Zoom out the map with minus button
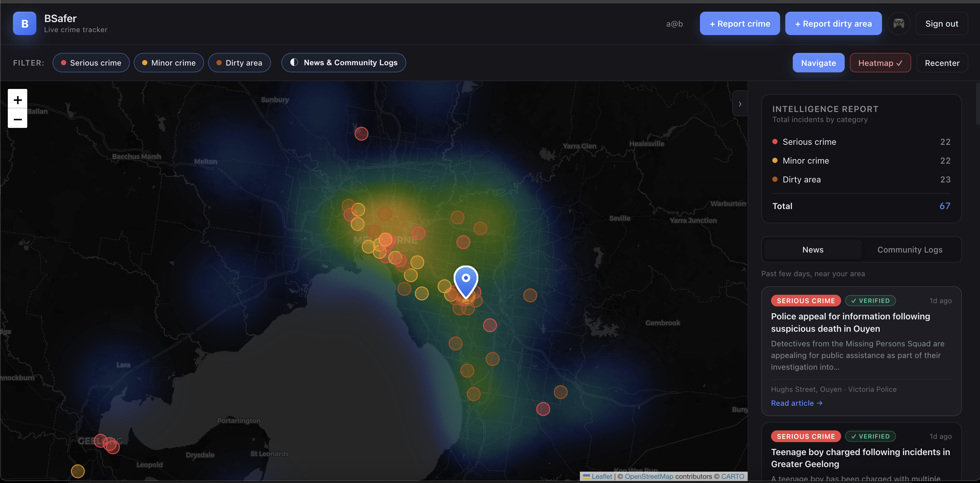980x483 pixels. tap(18, 119)
